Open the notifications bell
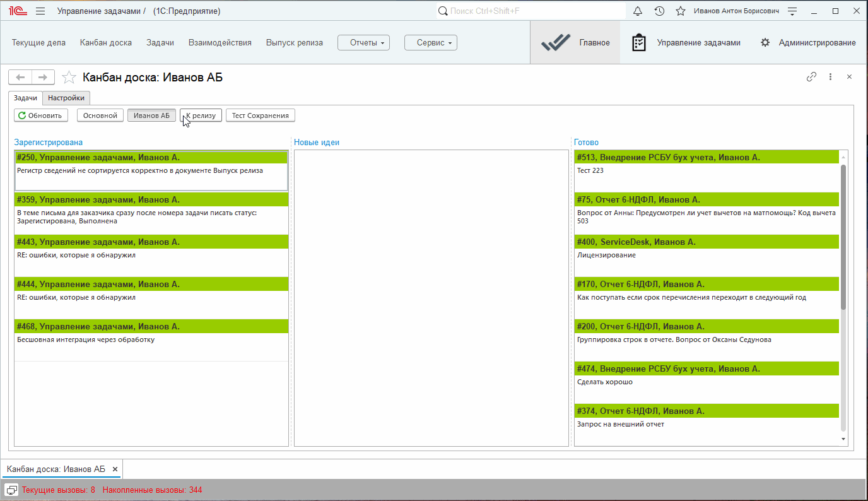The height and width of the screenshot is (501, 868). point(638,11)
